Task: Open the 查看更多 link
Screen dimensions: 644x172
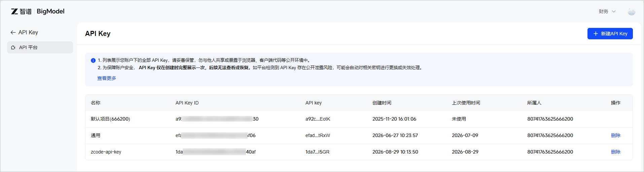Action: tap(107, 78)
